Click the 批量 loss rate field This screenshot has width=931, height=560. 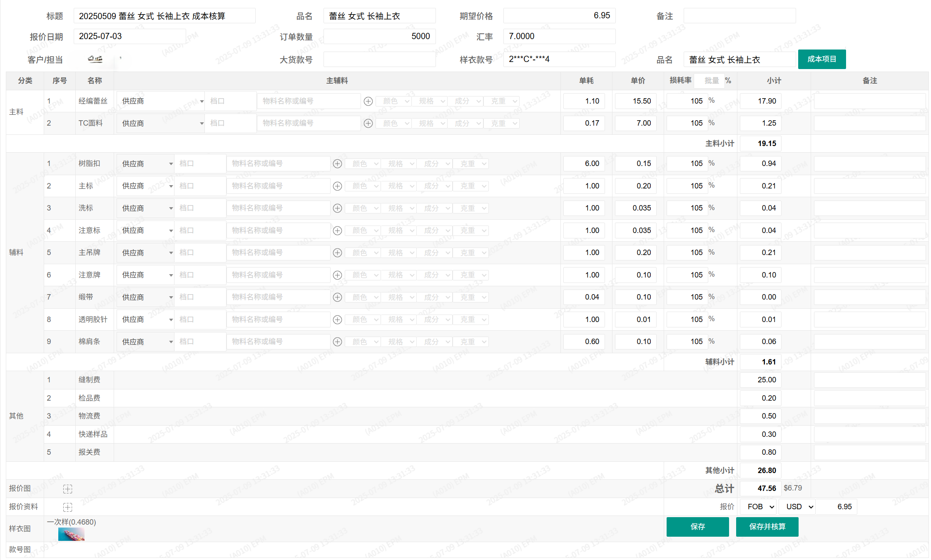click(x=710, y=81)
